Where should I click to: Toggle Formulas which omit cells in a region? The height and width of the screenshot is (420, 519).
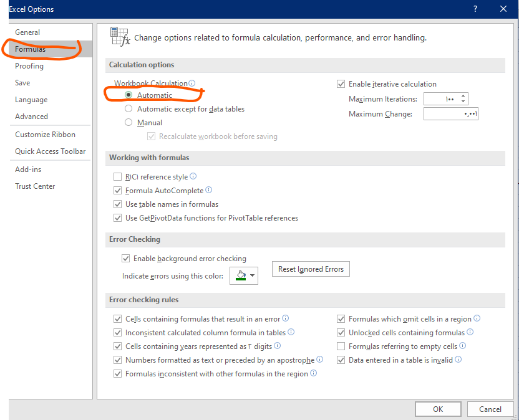pyautogui.click(x=341, y=319)
